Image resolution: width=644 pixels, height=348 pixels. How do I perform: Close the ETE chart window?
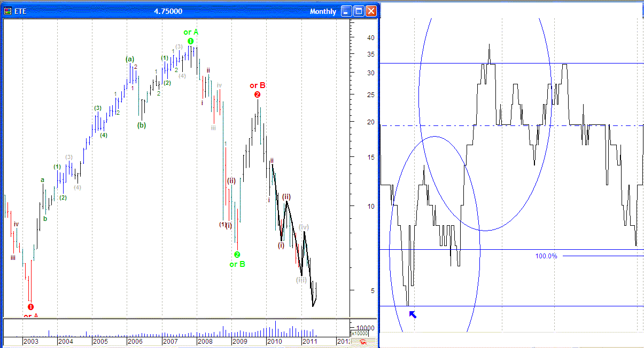pyautogui.click(x=370, y=11)
